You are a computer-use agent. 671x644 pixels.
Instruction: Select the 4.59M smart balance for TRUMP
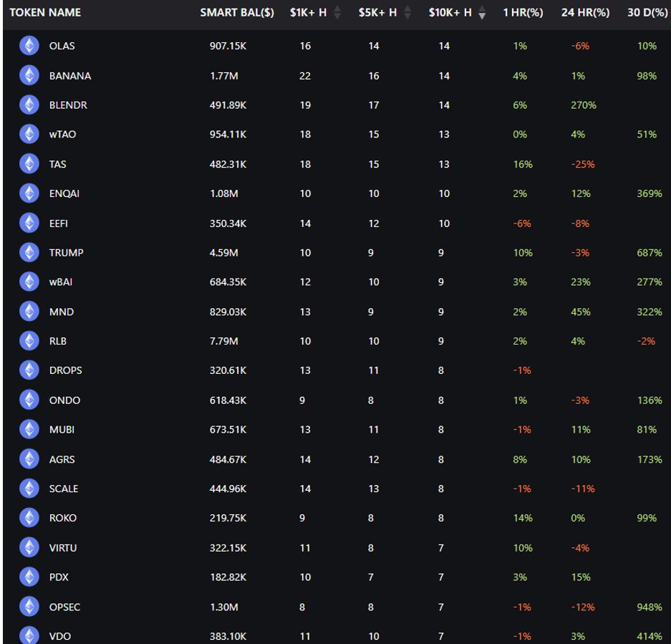pyautogui.click(x=224, y=253)
